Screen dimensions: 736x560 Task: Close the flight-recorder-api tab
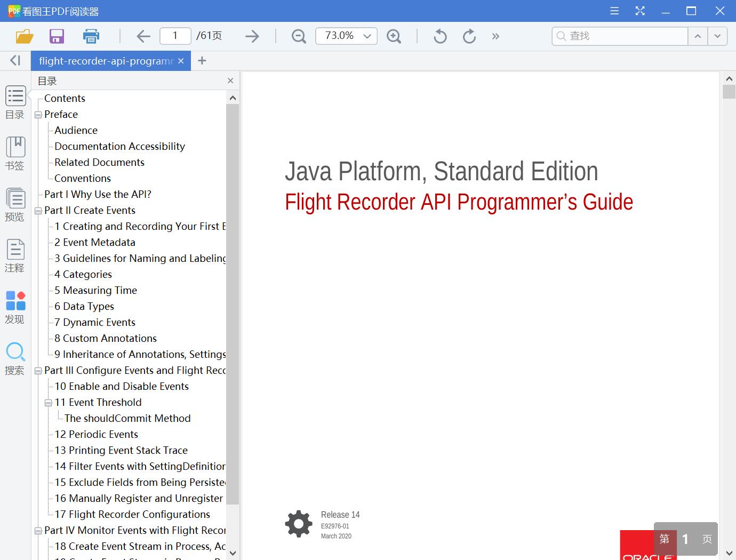[181, 61]
